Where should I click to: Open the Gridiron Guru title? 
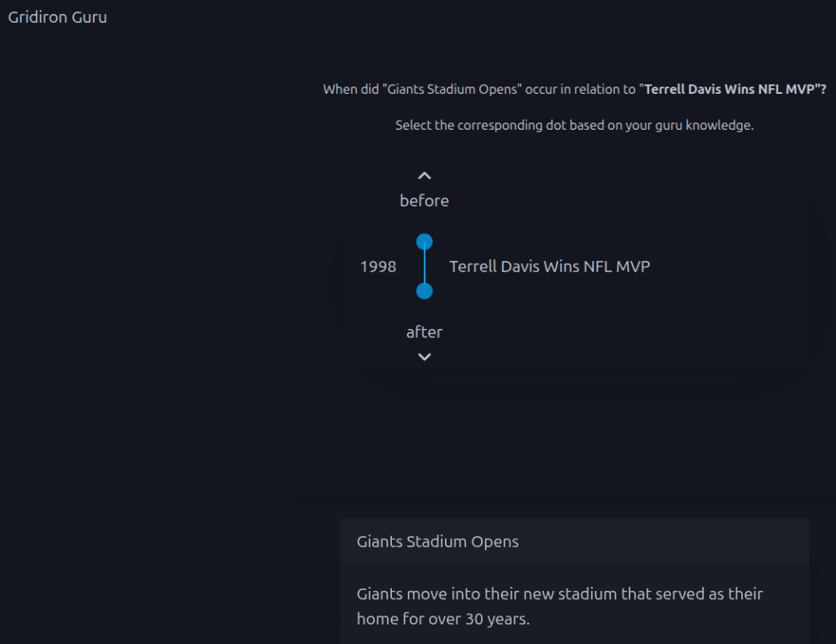tap(57, 17)
